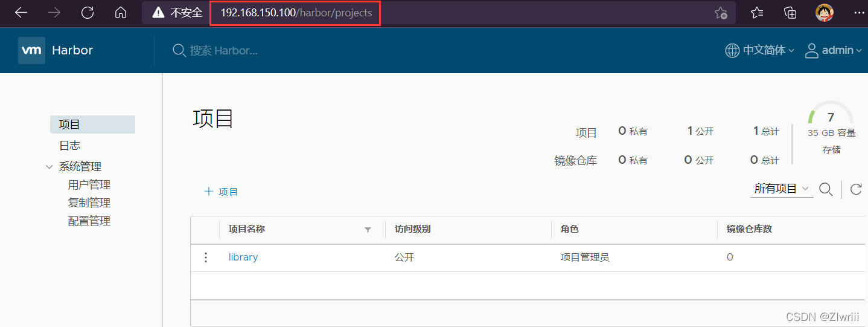Sort by the 访问级别 column header

[x=413, y=230]
